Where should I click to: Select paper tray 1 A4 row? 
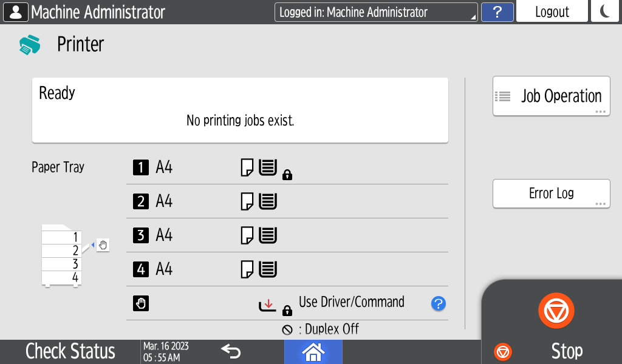[287, 167]
